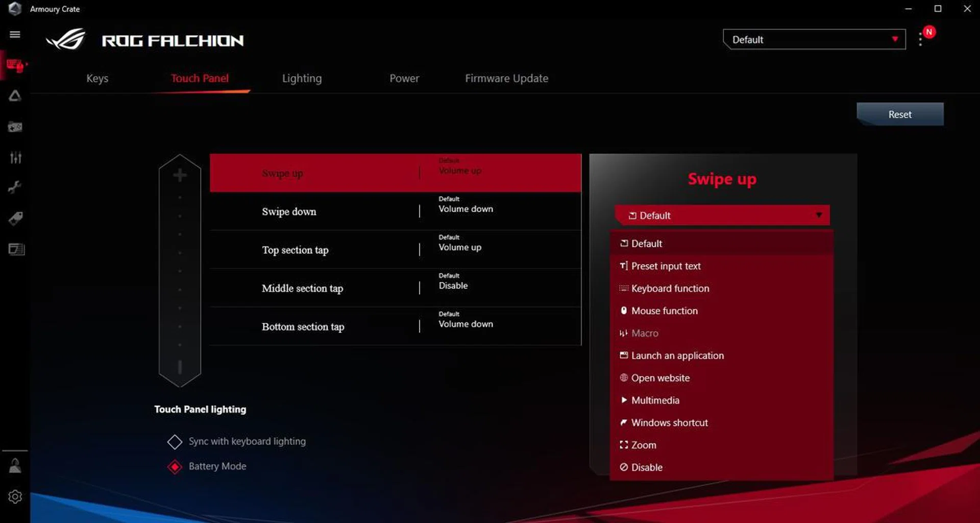Open the sliders tuning icon in sidebar
980x523 pixels.
[x=15, y=157]
